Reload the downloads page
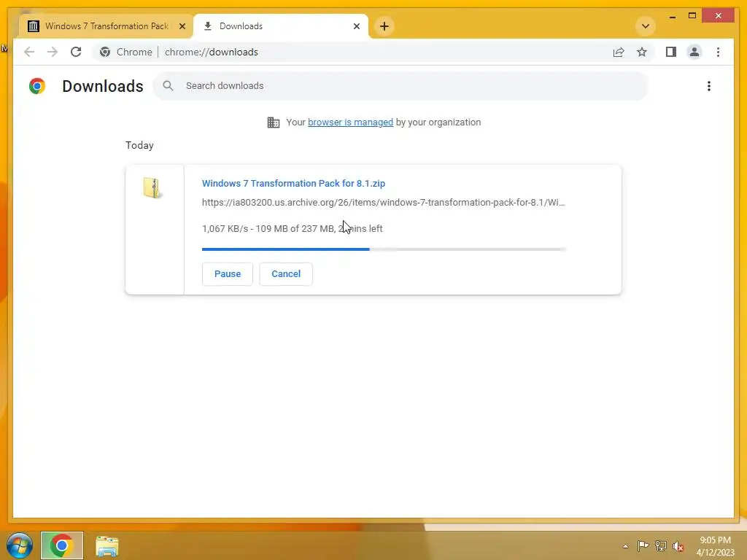 (x=76, y=52)
